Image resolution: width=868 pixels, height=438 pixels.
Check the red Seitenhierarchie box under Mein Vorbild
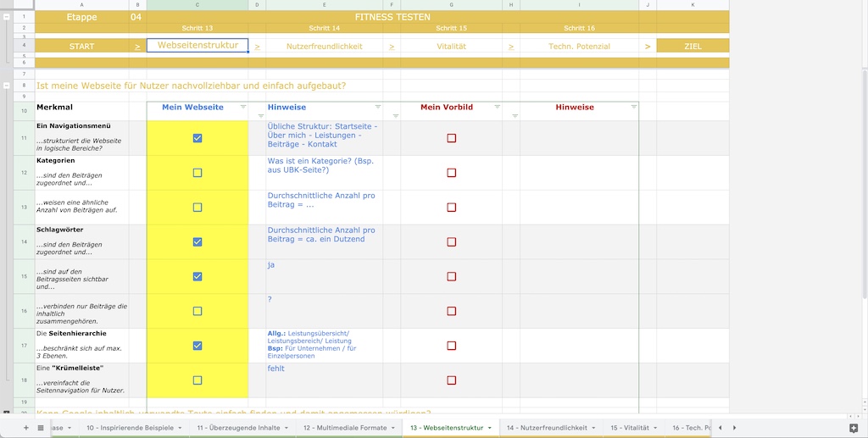451,346
